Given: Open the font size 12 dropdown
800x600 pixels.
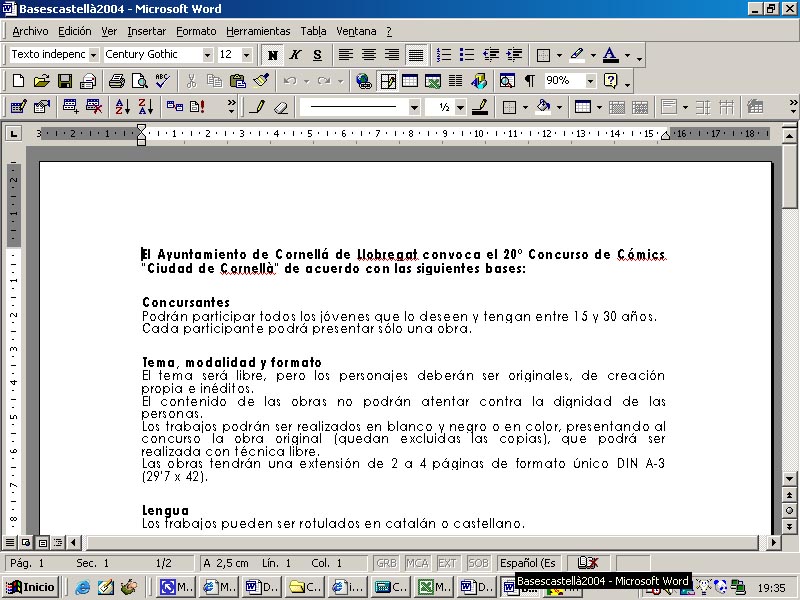Looking at the screenshot, I should click(247, 55).
